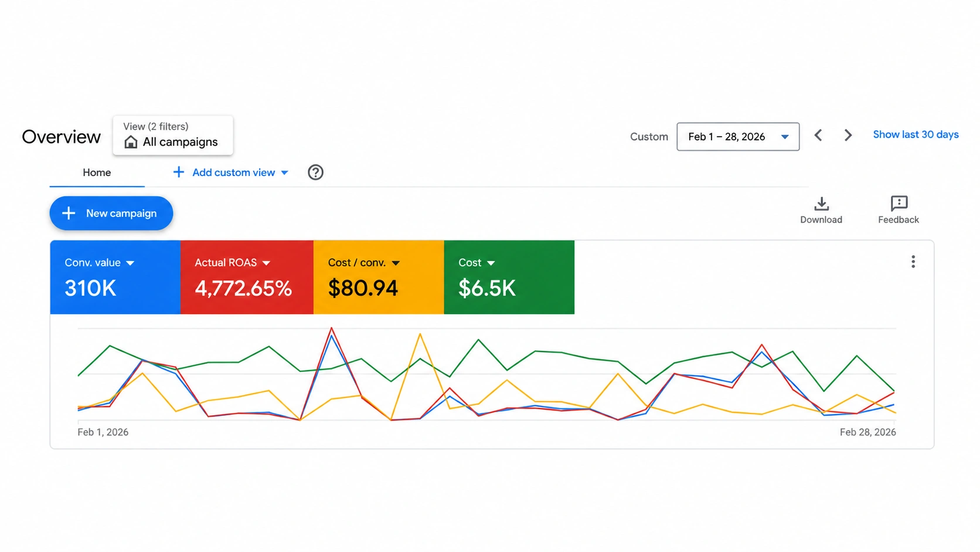The height and width of the screenshot is (552, 980).
Task: Expand the Actual ROAS metric dropdown
Action: [266, 263]
